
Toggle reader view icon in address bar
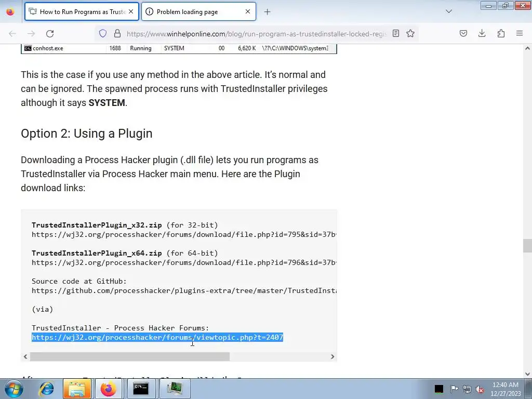[395, 33]
